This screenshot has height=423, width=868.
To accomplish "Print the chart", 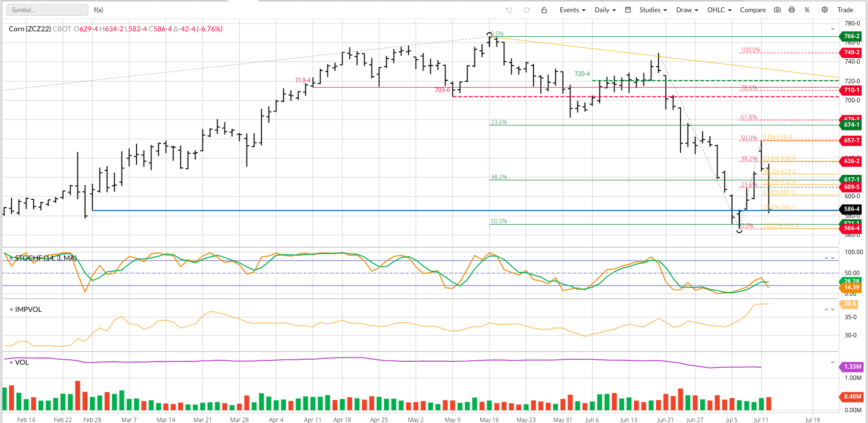I will [792, 10].
